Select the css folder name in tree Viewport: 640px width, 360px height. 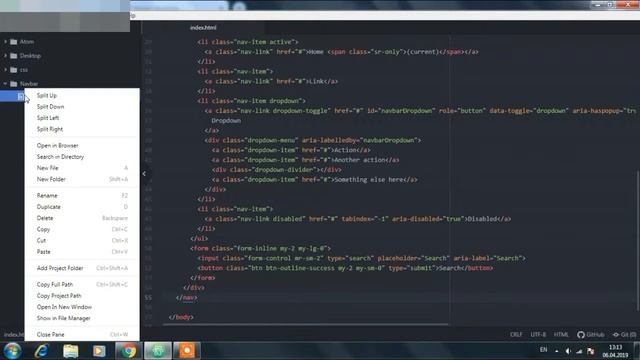24,70
